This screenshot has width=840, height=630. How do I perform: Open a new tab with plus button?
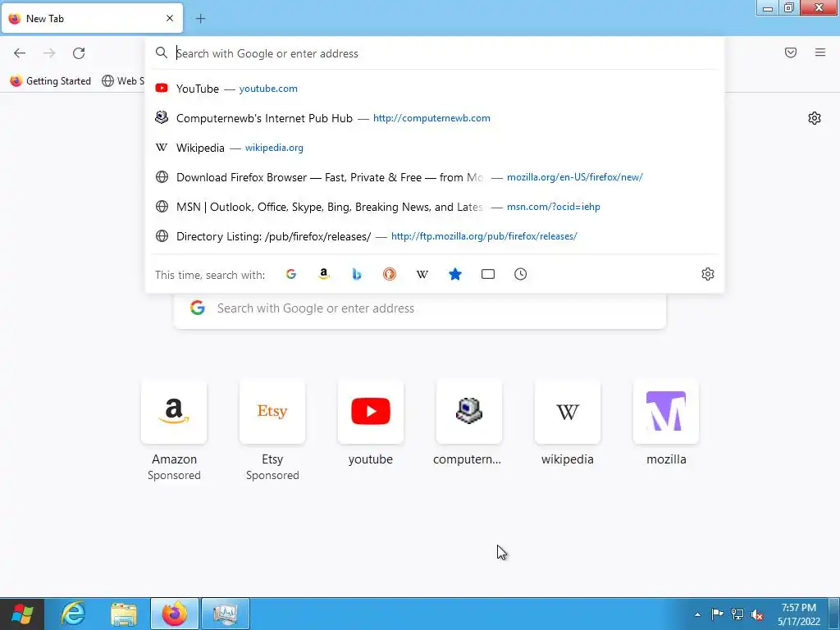coord(200,19)
